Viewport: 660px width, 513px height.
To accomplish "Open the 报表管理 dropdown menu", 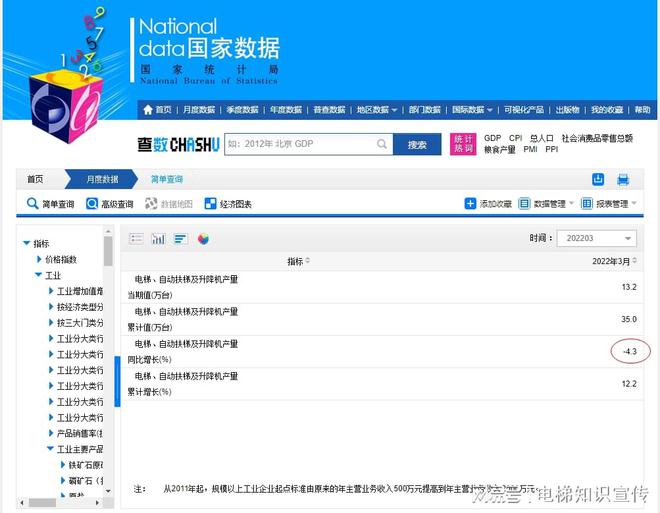I will coord(610,204).
